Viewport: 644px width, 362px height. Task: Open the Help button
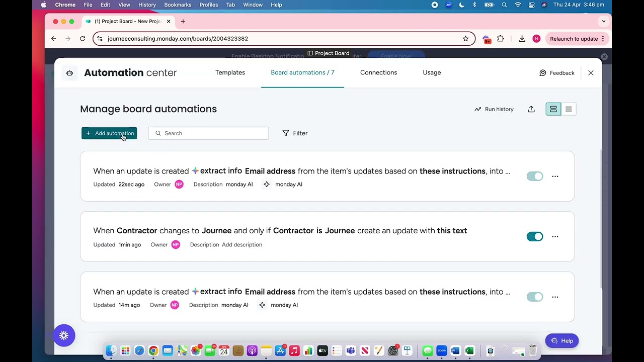pyautogui.click(x=562, y=341)
